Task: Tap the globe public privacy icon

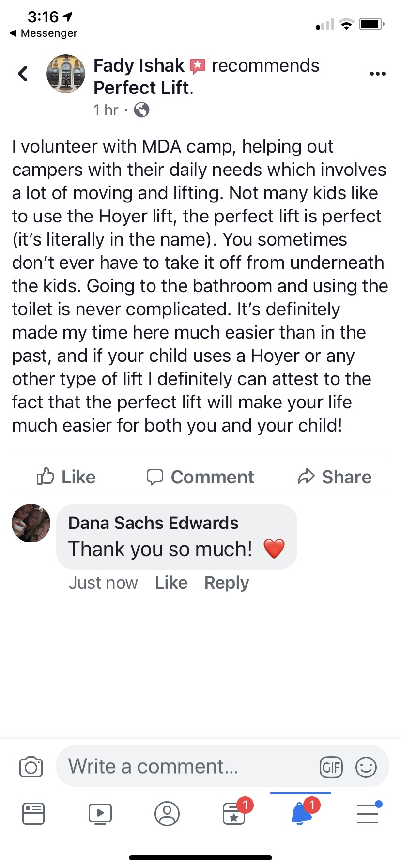Action: click(141, 110)
